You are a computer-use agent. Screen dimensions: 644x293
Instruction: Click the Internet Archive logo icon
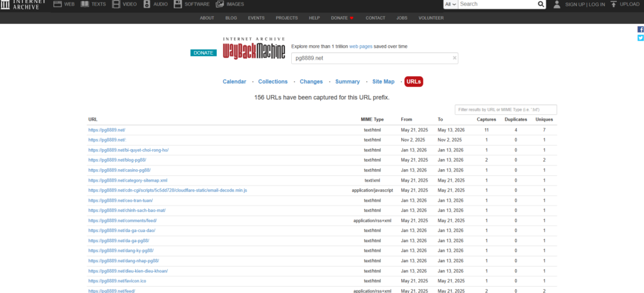point(5,4)
